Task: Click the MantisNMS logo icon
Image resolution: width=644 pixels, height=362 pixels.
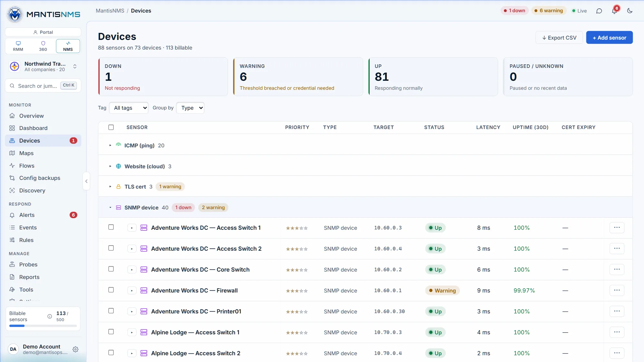Action: [x=15, y=14]
